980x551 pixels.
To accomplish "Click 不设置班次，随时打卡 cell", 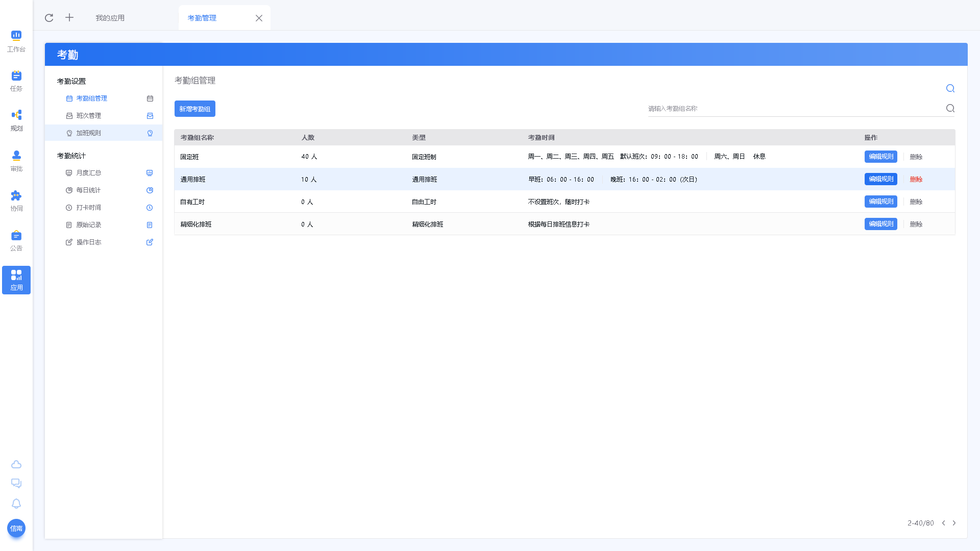I will tap(559, 202).
